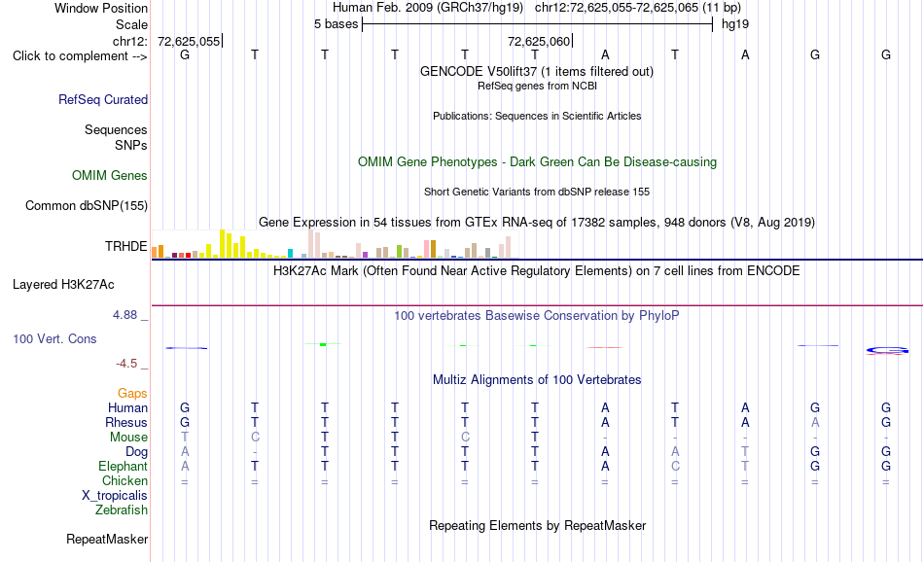Select the Mouse species label

tap(128, 438)
